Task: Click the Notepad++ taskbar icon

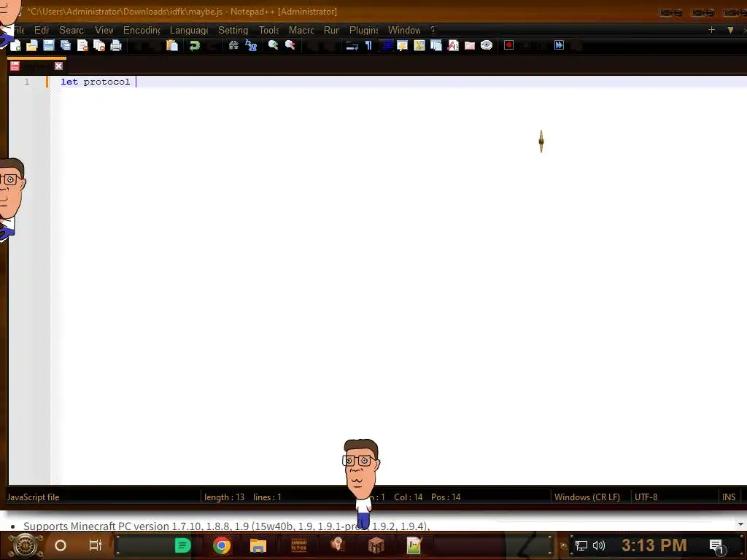Action: tap(414, 545)
